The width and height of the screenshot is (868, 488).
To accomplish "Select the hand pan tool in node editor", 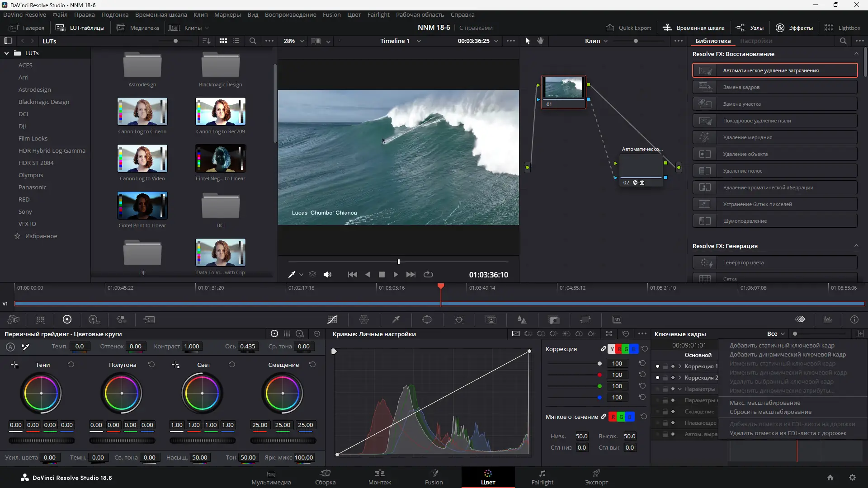I will click(540, 41).
